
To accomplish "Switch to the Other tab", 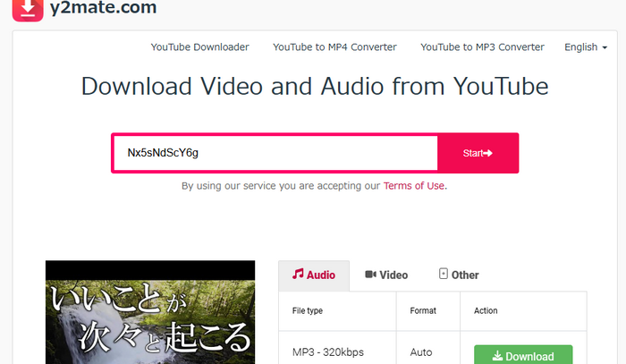I will [x=458, y=275].
